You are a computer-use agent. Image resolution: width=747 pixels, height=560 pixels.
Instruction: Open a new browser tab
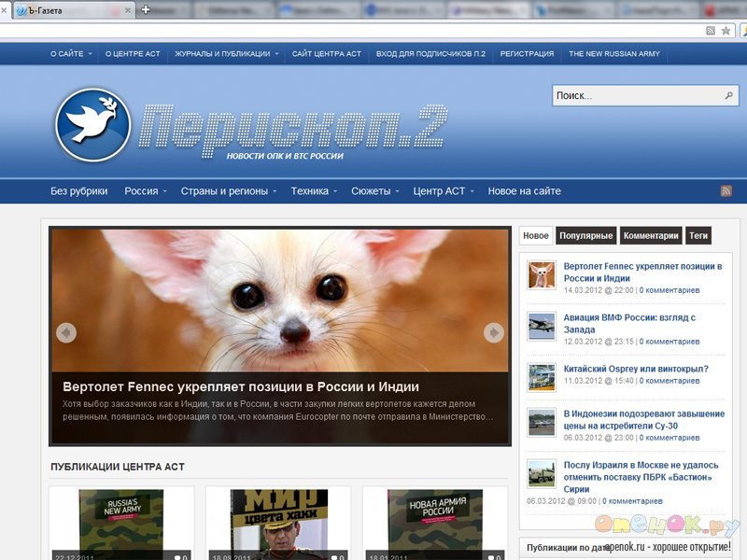(x=145, y=10)
